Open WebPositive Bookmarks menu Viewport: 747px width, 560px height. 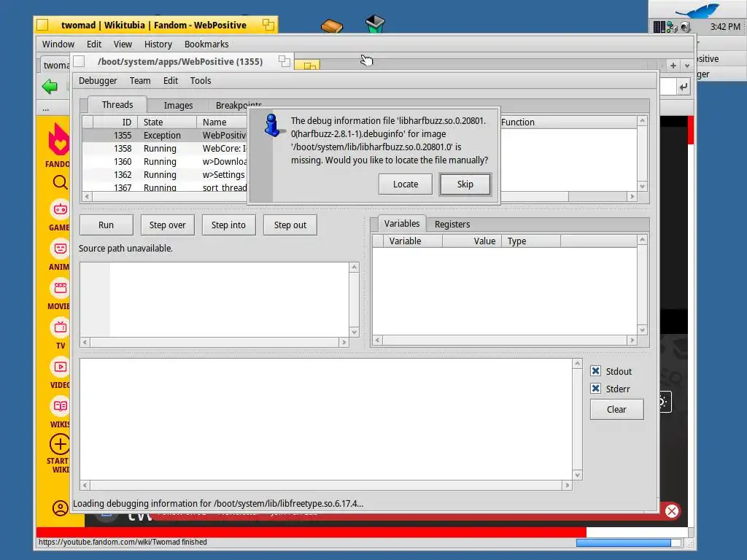[x=206, y=44]
